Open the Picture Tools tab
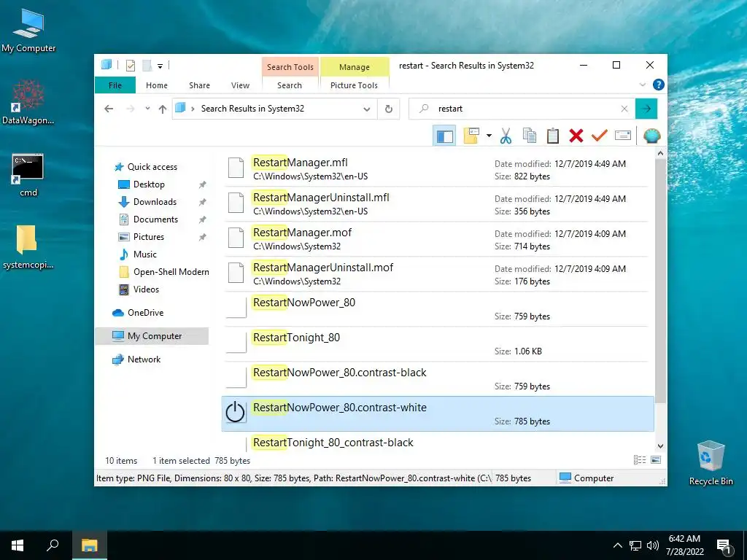747x560 pixels. click(x=354, y=85)
